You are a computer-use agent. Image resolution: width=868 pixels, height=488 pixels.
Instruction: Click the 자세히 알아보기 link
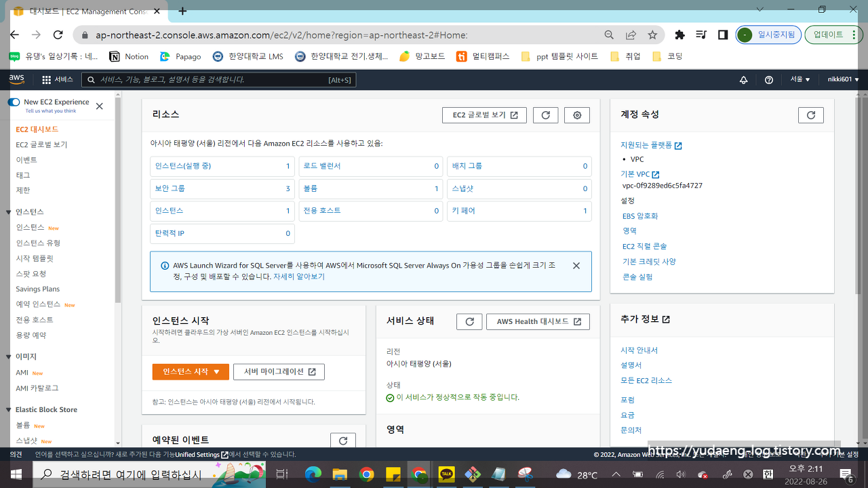[299, 277]
